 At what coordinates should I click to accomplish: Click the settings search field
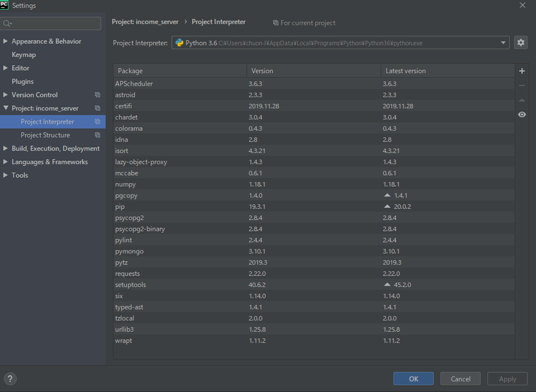point(52,23)
